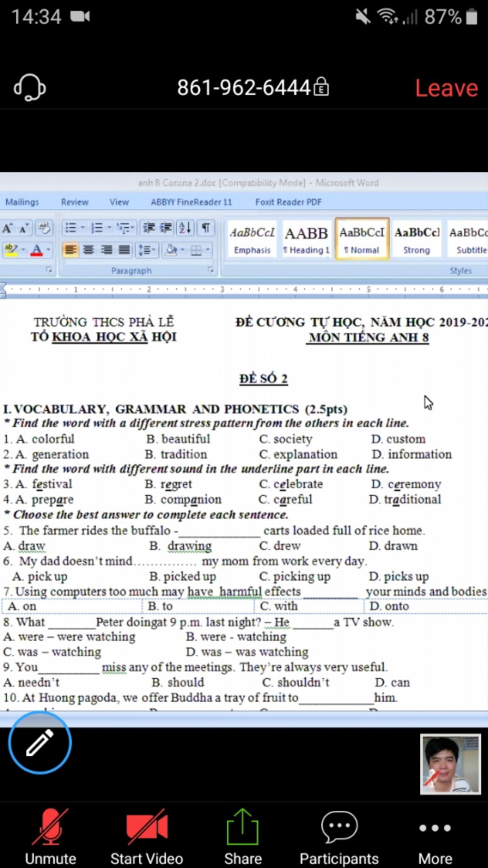The width and height of the screenshot is (488, 868).
Task: Click the Borders grid icon
Action: (196, 249)
